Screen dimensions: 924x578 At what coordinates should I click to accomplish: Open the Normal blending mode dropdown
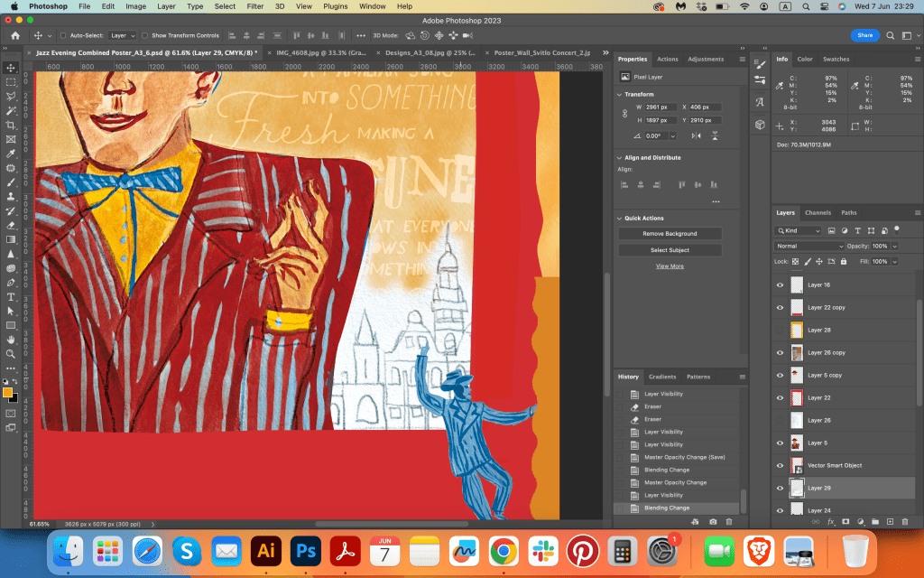point(809,246)
